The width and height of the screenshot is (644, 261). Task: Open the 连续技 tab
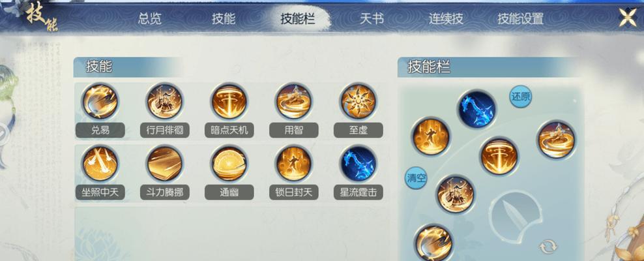tap(446, 18)
